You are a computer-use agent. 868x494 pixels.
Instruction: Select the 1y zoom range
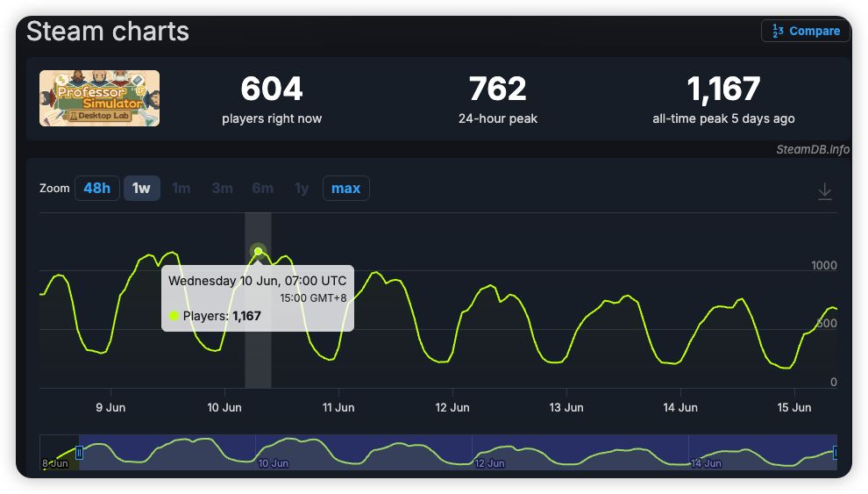[302, 189]
